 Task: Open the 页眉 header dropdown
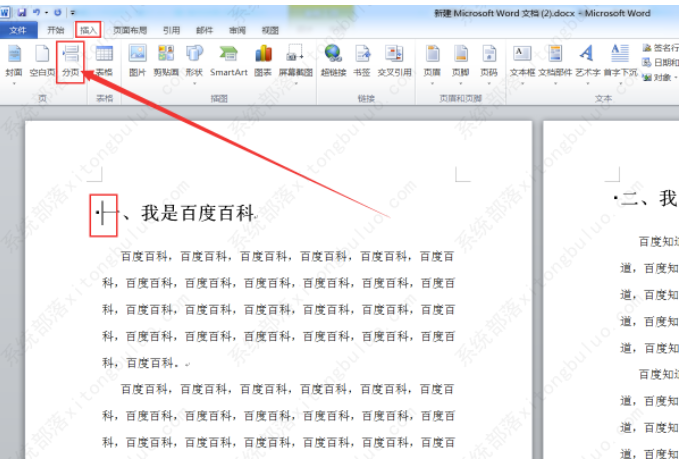432,63
